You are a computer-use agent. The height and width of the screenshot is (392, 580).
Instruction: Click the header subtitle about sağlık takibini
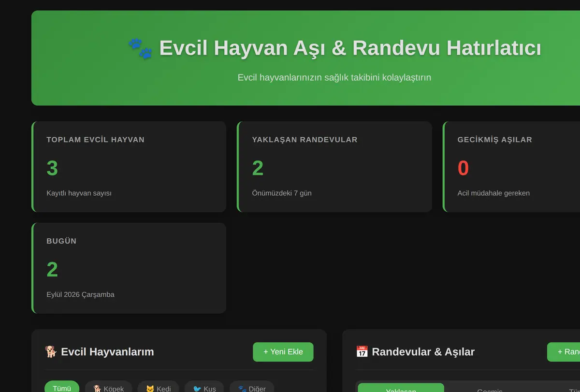[334, 77]
